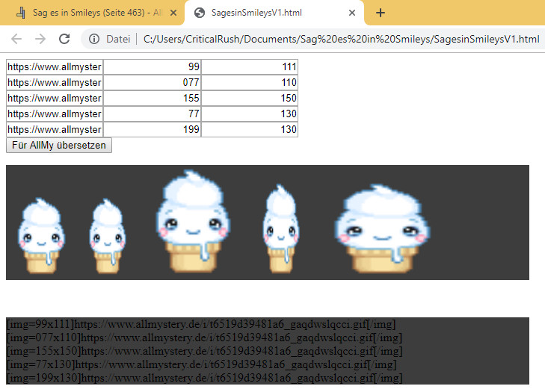The width and height of the screenshot is (545, 392).
Task: Click the height field showing 110
Action: click(x=250, y=82)
